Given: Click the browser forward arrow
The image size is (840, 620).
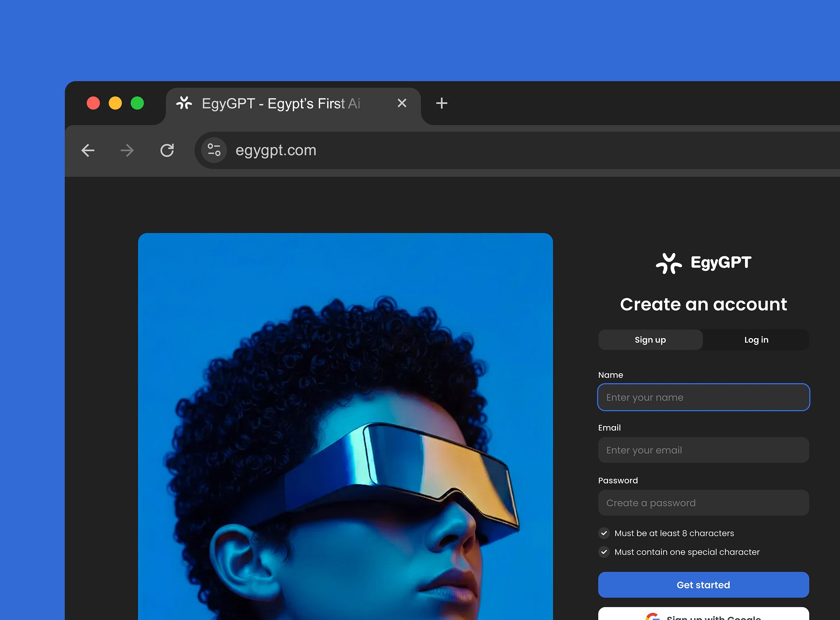Looking at the screenshot, I should [x=127, y=151].
